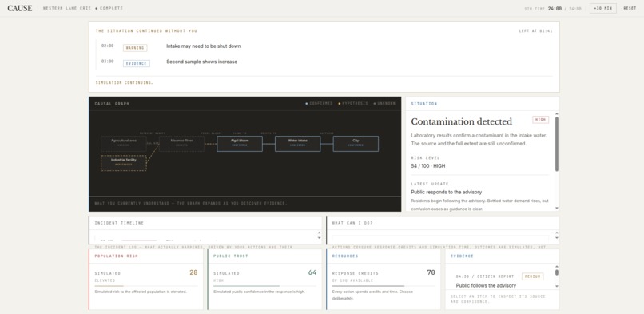
Task: Click the 04:30 / Citizen Report label
Action: tap(485, 276)
